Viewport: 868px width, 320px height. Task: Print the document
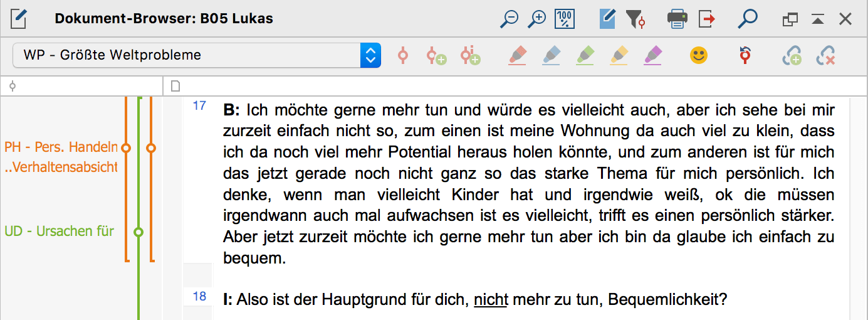[677, 19]
